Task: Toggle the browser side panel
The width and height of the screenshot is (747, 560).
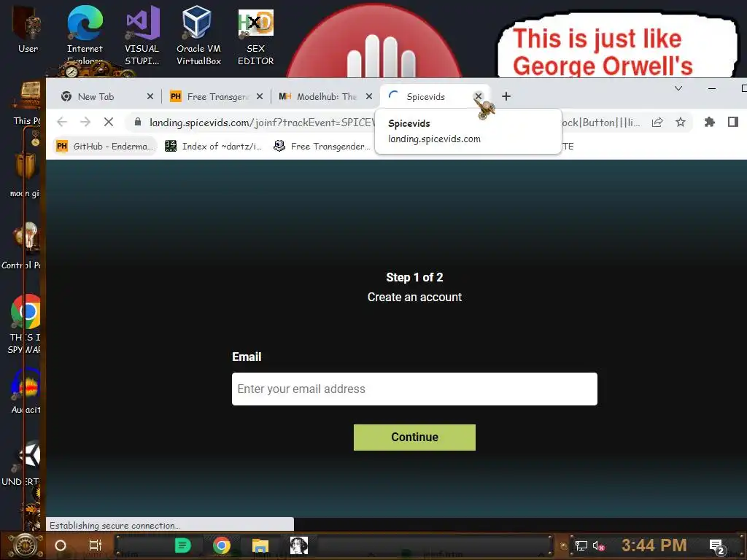Action: (732, 122)
